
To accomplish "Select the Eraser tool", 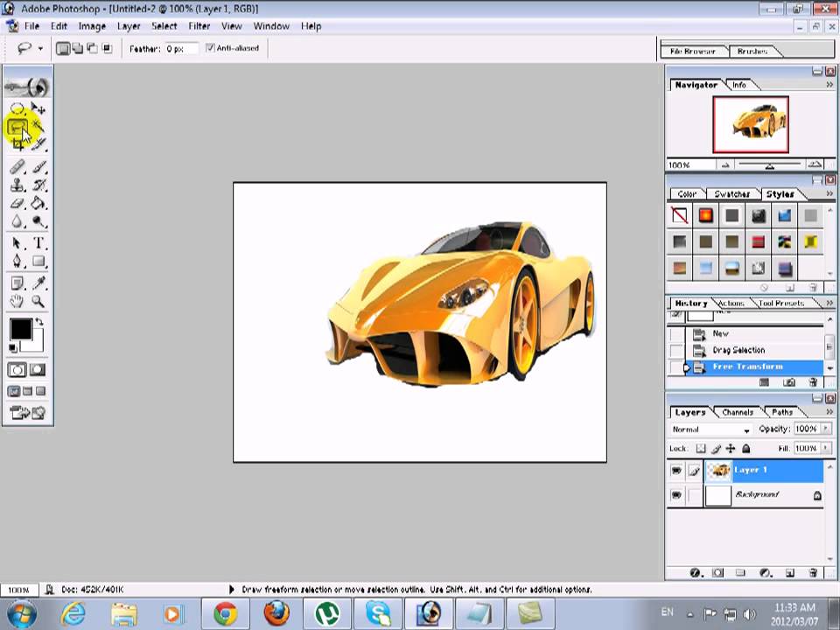I will tap(17, 204).
